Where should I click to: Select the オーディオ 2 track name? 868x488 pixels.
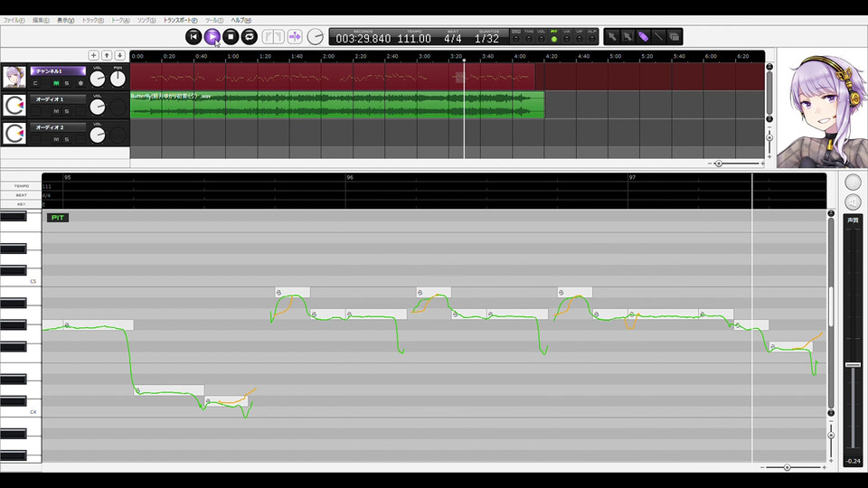(58, 127)
